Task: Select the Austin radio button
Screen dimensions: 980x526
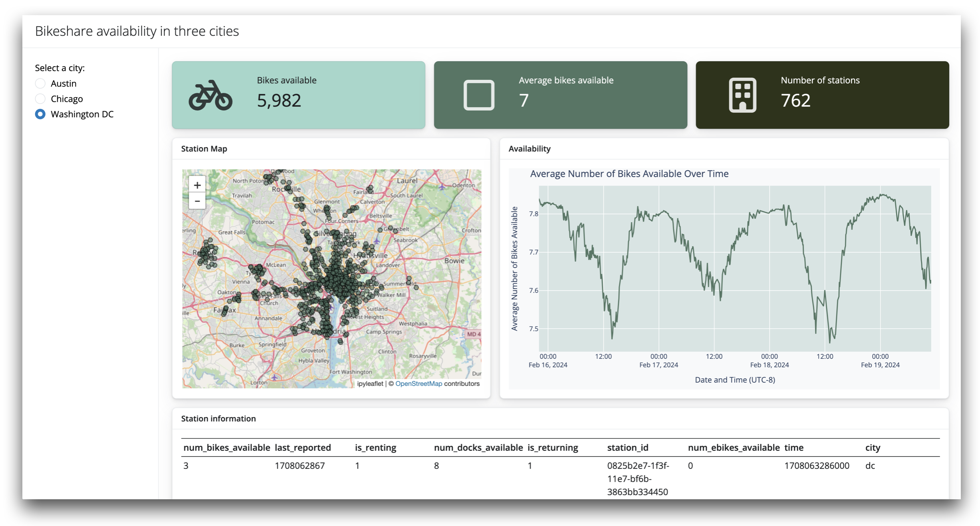Action: 40,83
